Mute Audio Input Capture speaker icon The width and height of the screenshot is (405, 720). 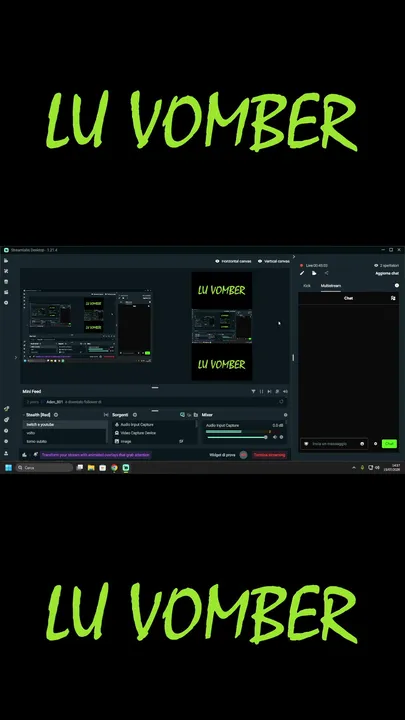(x=275, y=437)
